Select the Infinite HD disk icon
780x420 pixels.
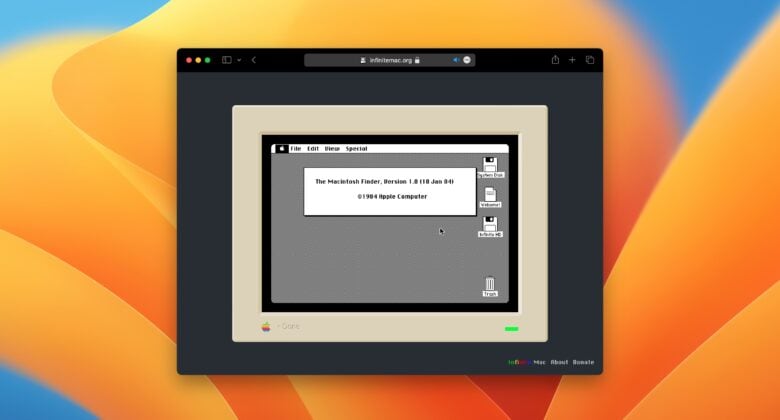(490, 226)
